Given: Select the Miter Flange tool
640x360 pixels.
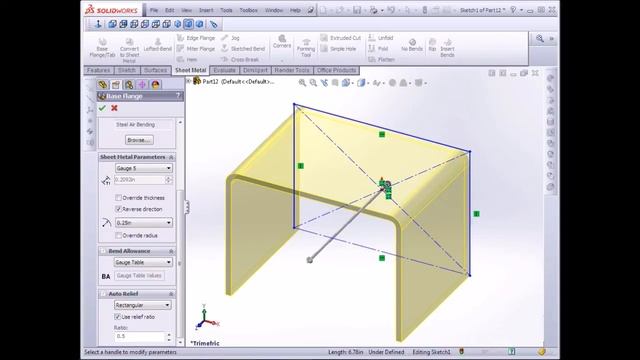Looking at the screenshot, I should pyautogui.click(x=196, y=49).
